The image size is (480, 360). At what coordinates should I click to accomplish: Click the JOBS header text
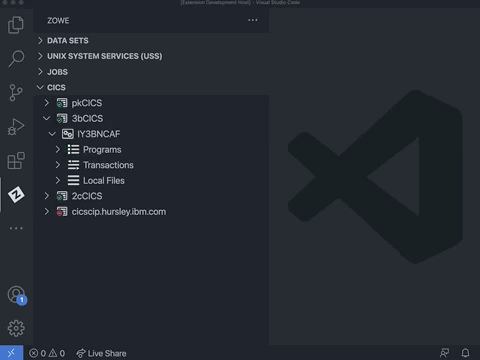pyautogui.click(x=57, y=72)
